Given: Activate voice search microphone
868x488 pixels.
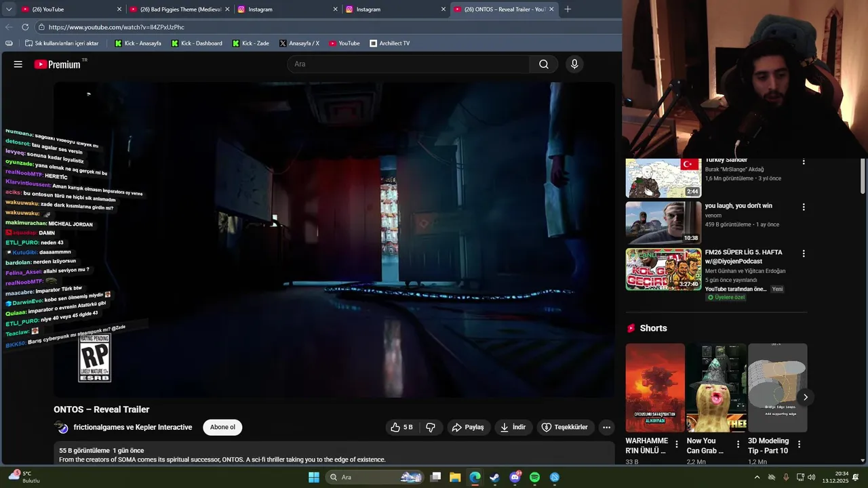Looking at the screenshot, I should coord(574,64).
